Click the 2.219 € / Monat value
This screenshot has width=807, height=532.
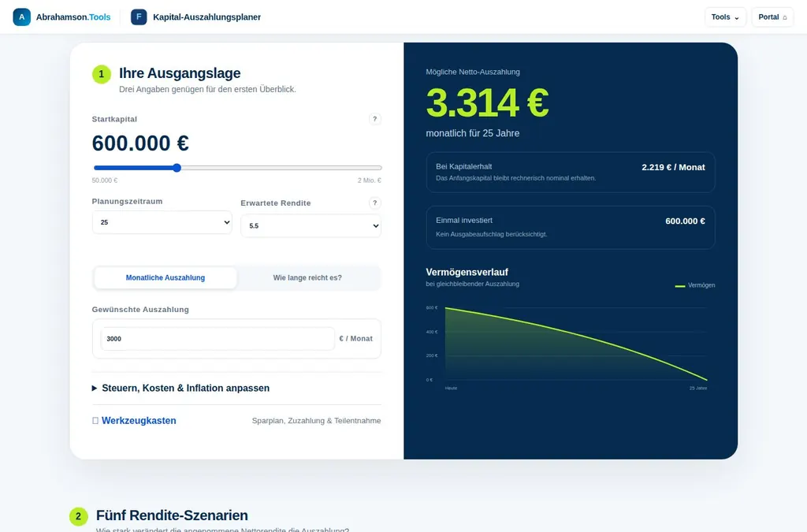673,167
